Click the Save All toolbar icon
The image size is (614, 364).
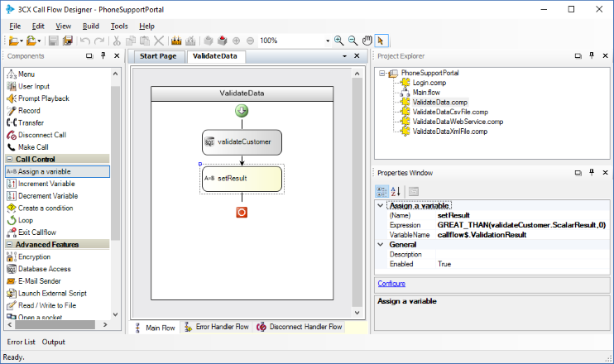click(x=68, y=41)
